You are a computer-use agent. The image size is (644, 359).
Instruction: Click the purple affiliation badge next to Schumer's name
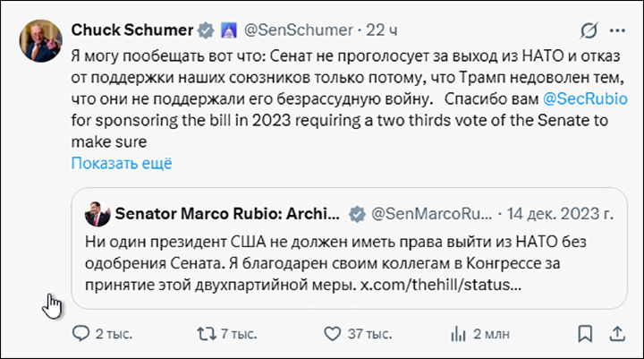(229, 30)
